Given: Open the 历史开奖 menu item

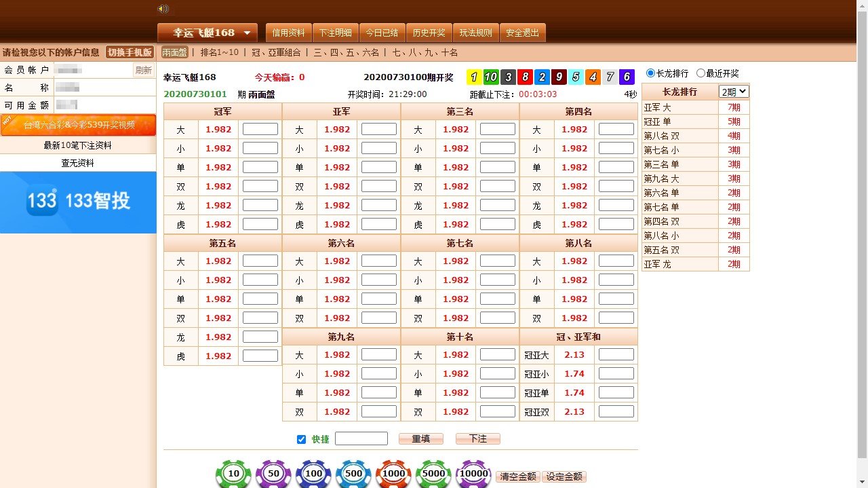Looking at the screenshot, I should (429, 33).
